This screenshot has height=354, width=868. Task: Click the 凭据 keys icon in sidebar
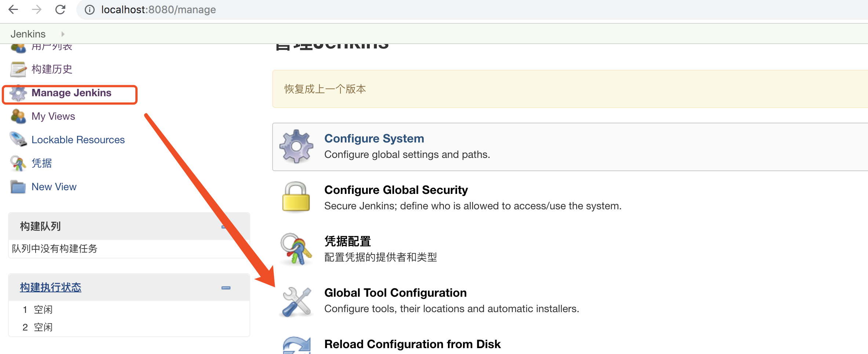(x=18, y=163)
